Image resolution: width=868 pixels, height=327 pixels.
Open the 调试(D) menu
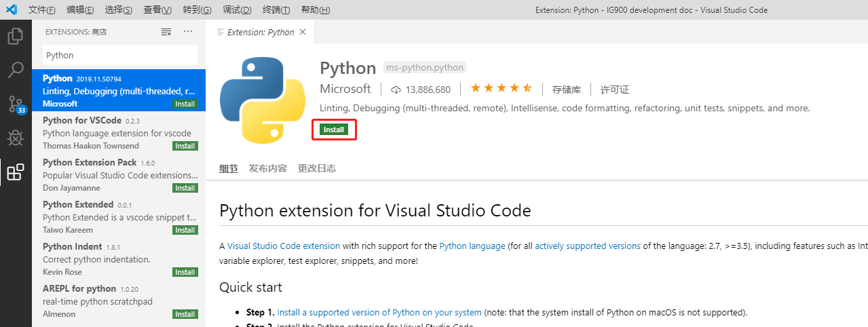(237, 9)
